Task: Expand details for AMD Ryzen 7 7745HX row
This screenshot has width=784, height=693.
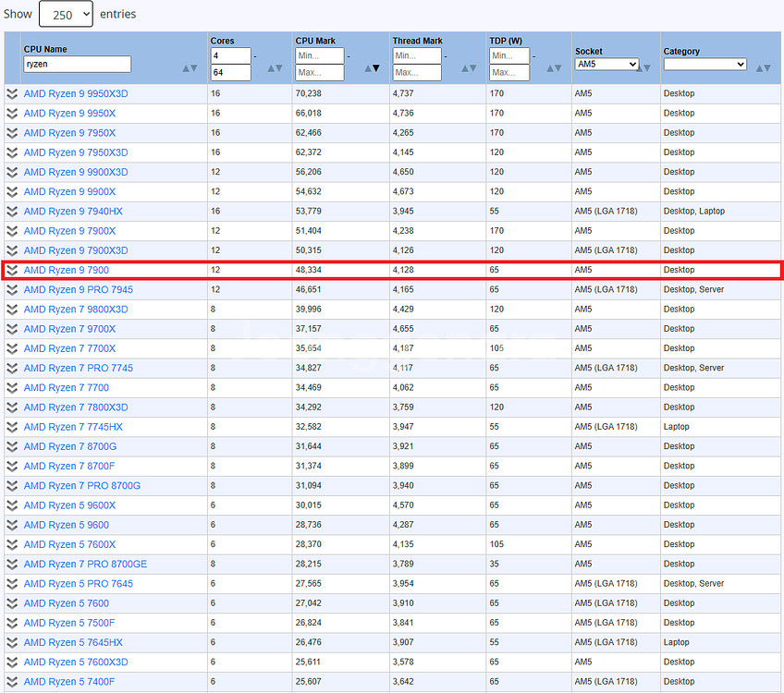Action: [x=12, y=427]
